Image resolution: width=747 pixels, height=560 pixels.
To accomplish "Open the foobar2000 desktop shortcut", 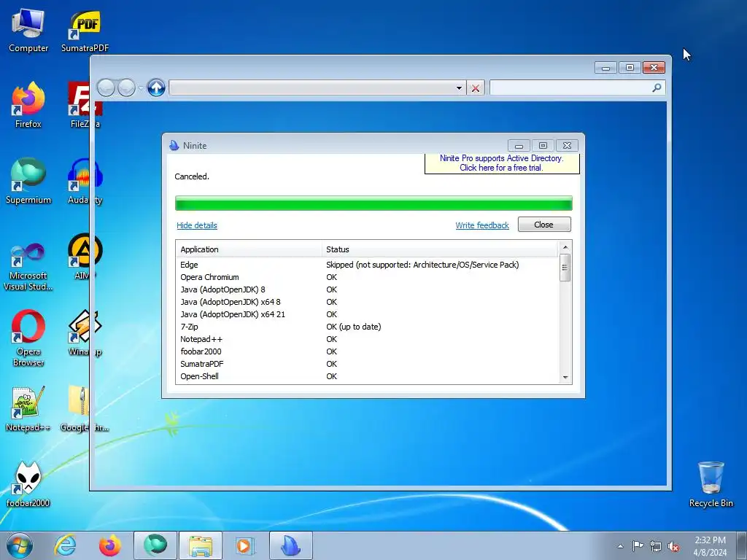I will tap(28, 485).
